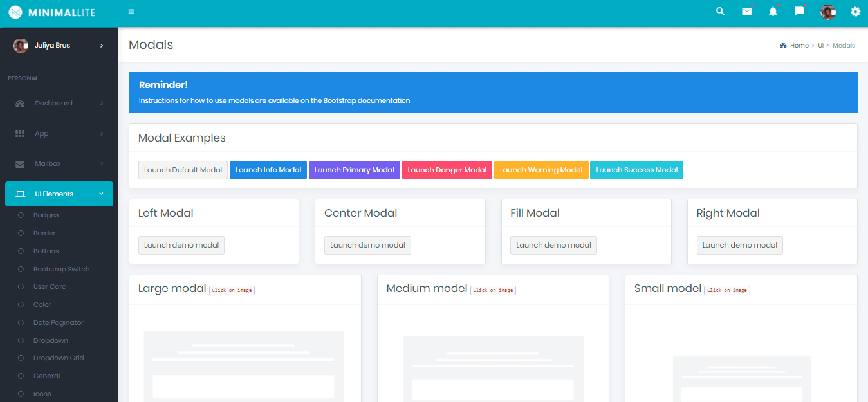Click the circle bullet beside Badges
The image size is (868, 402).
click(21, 215)
